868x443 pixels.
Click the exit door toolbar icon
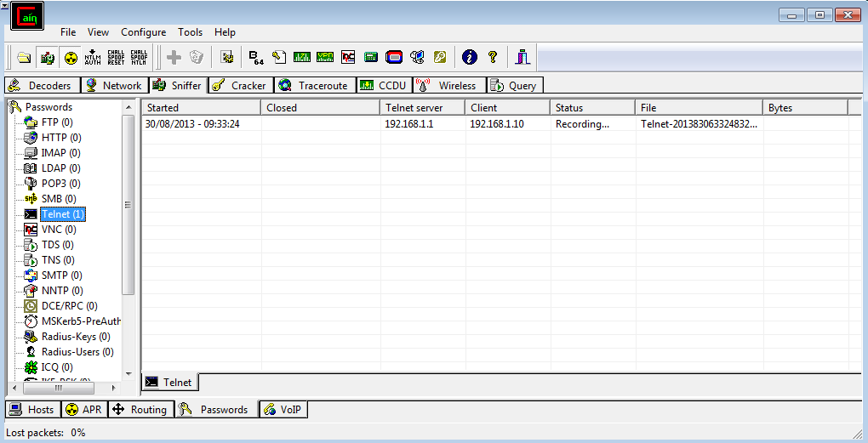coord(523,57)
